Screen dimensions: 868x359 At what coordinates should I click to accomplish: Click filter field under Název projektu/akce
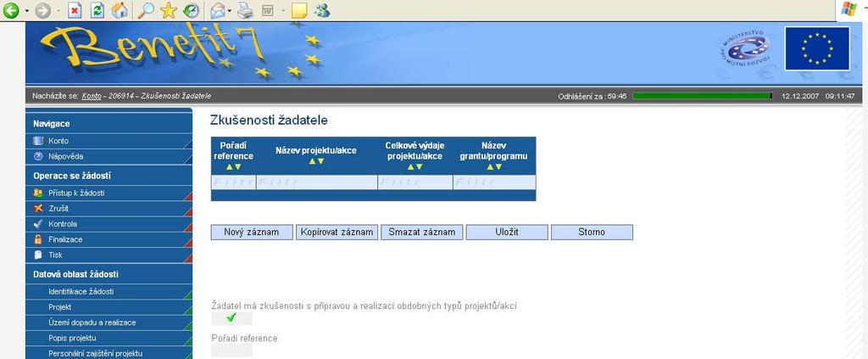tap(317, 182)
